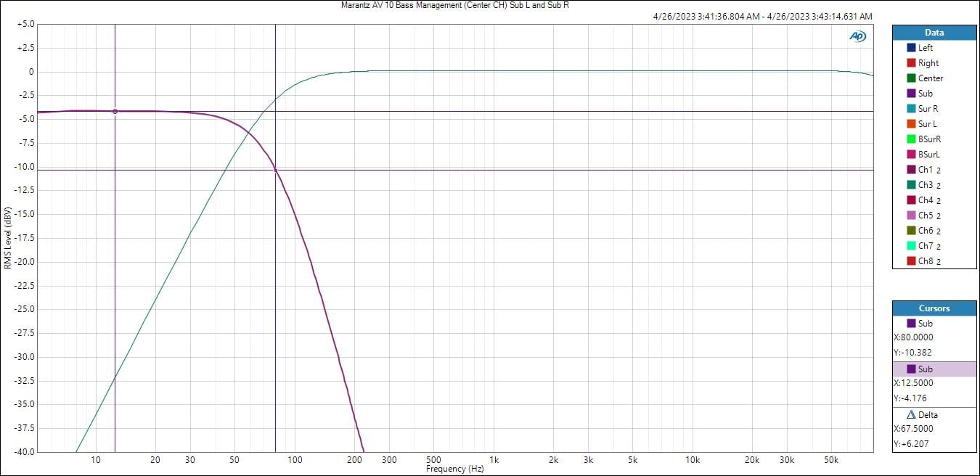Select the BSurR legend entry
Viewport: 980px width, 476px height.
tap(928, 139)
